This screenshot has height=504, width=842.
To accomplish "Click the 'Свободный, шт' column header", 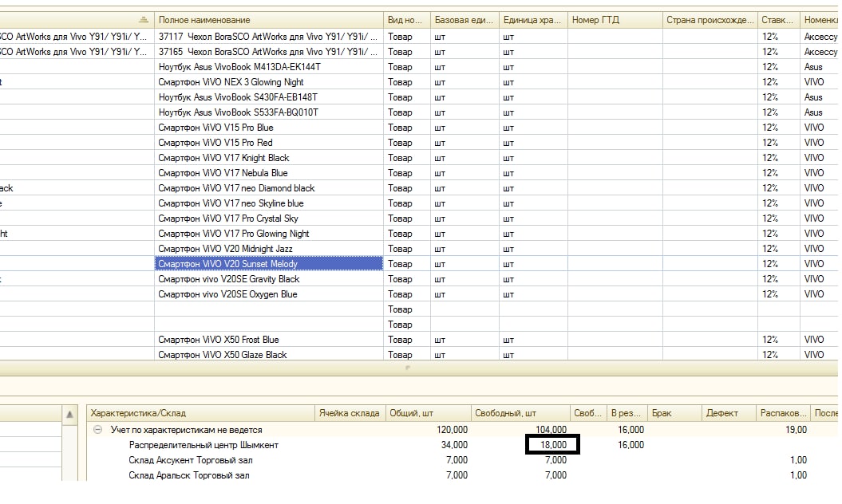I will pos(520,413).
